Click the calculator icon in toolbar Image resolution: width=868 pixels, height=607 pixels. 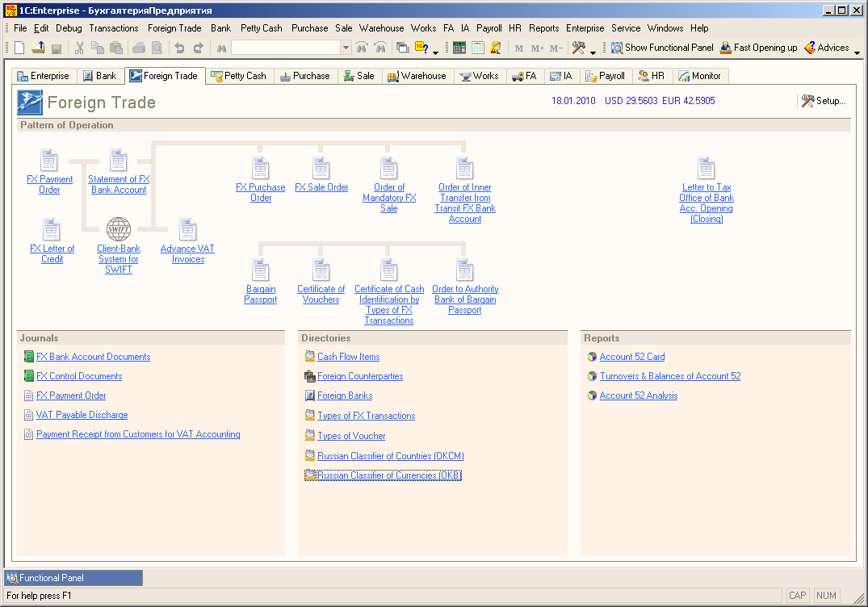click(459, 48)
